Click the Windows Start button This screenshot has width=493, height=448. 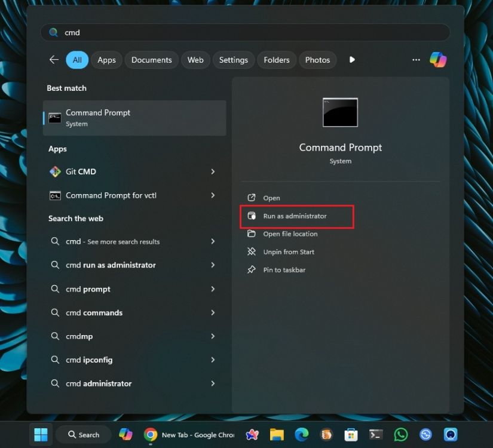point(41,434)
